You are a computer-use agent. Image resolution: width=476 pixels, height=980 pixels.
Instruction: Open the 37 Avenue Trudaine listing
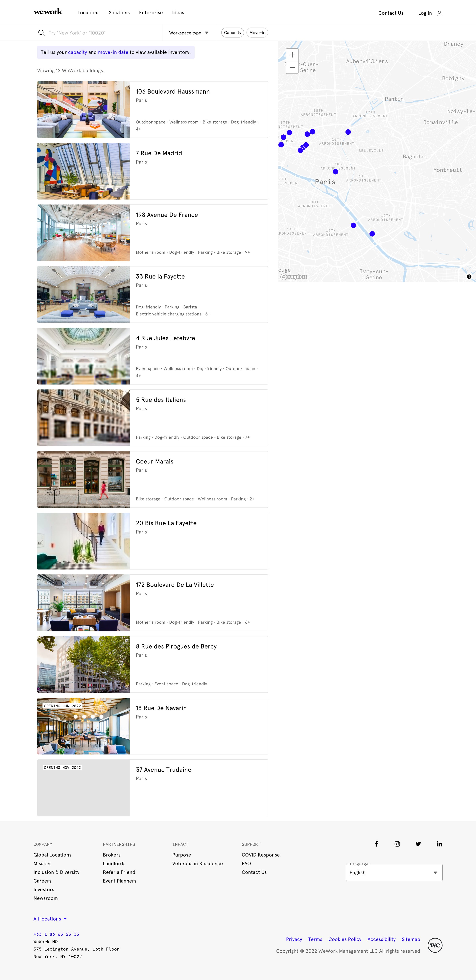pos(153,787)
